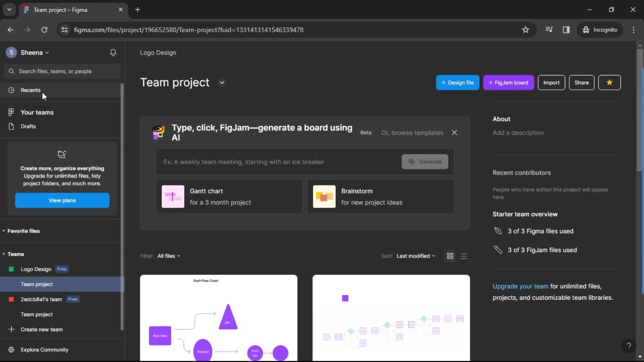Expand the 2edcb8a1's team section
This screenshot has height=362, width=644.
41,299
